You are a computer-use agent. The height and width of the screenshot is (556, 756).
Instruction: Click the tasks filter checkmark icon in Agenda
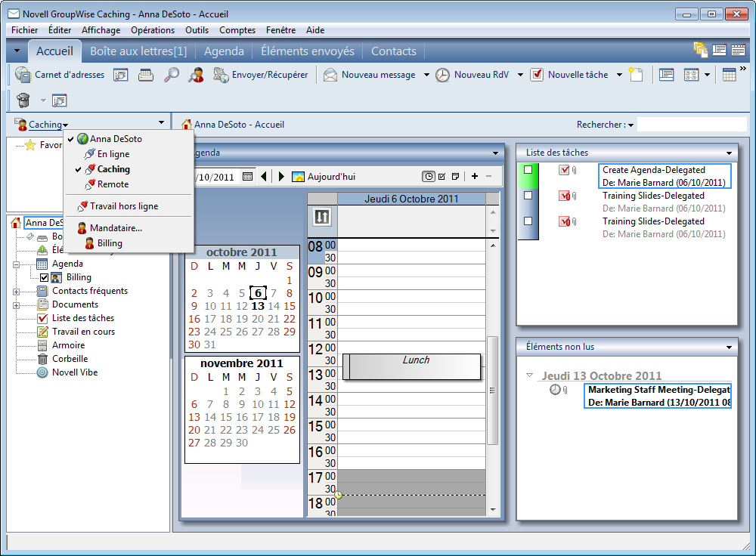point(442,176)
